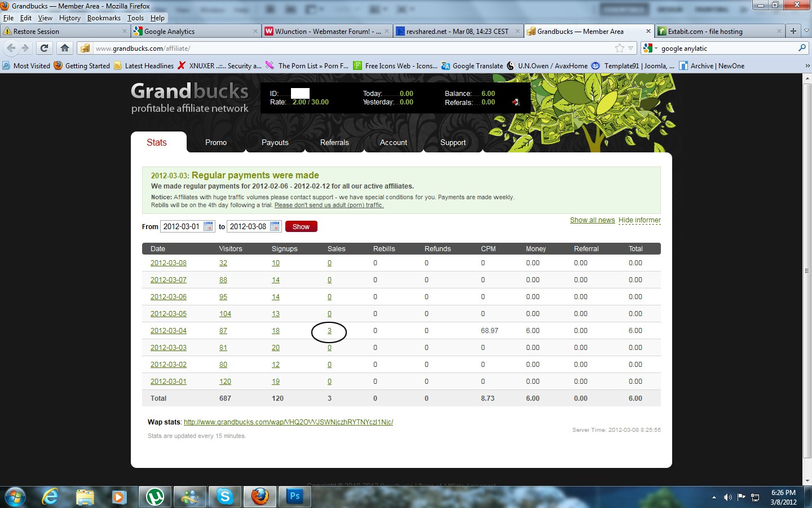
Task: Open the To date calendar picker icon
Action: coord(275,226)
